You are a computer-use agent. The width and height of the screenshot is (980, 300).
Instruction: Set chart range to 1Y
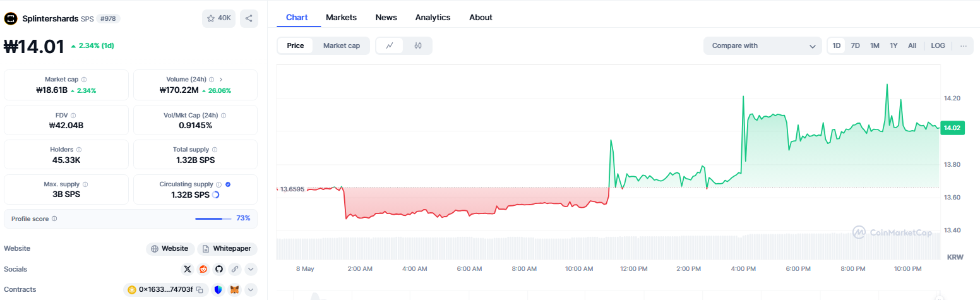(x=893, y=45)
